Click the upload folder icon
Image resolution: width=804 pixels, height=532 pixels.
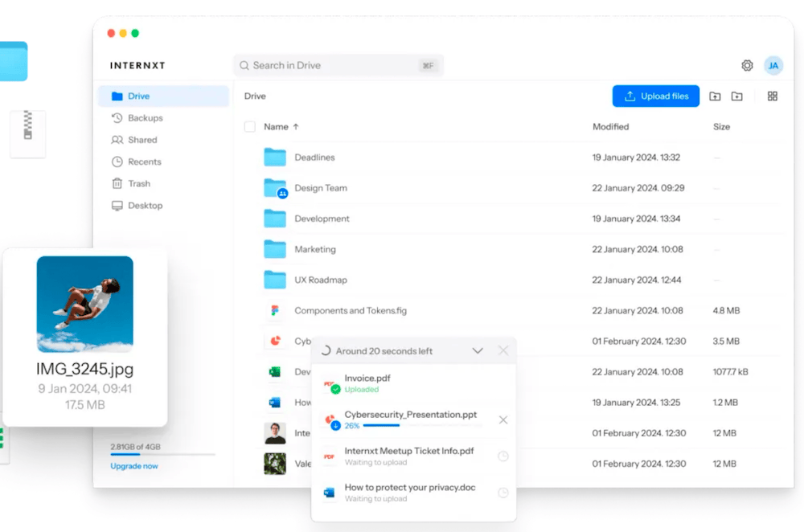715,96
